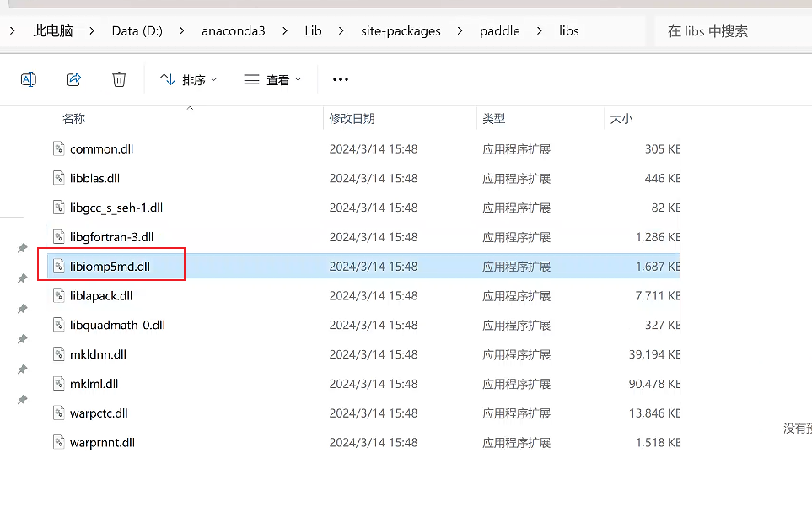This screenshot has width=812, height=507.
Task: Open the 查看 view dropdown
Action: coord(272,80)
